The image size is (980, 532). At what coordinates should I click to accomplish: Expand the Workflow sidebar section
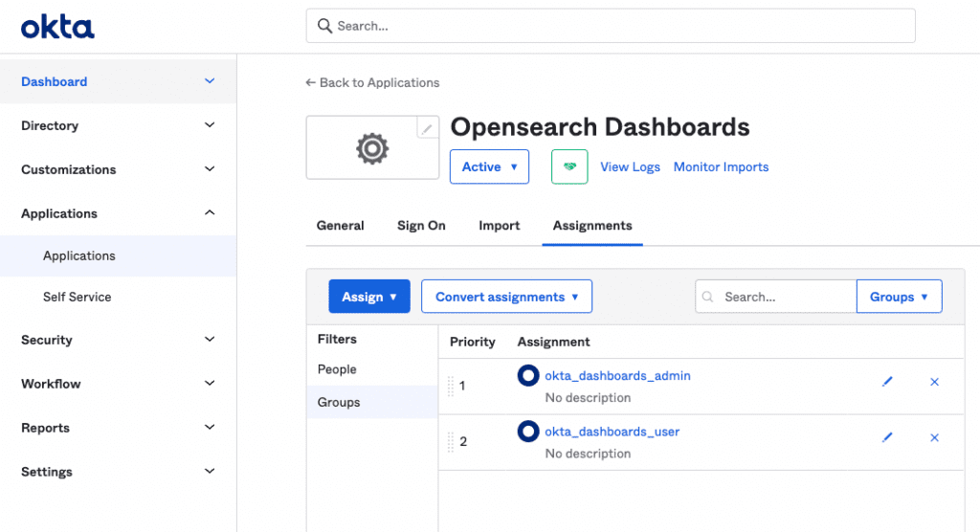pyautogui.click(x=118, y=384)
